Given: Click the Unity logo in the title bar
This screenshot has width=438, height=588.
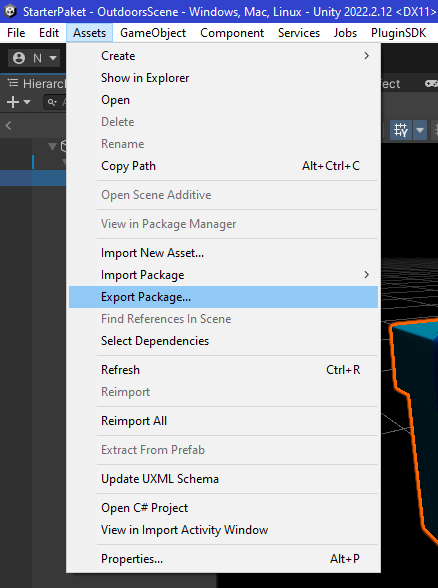Looking at the screenshot, I should [10, 11].
